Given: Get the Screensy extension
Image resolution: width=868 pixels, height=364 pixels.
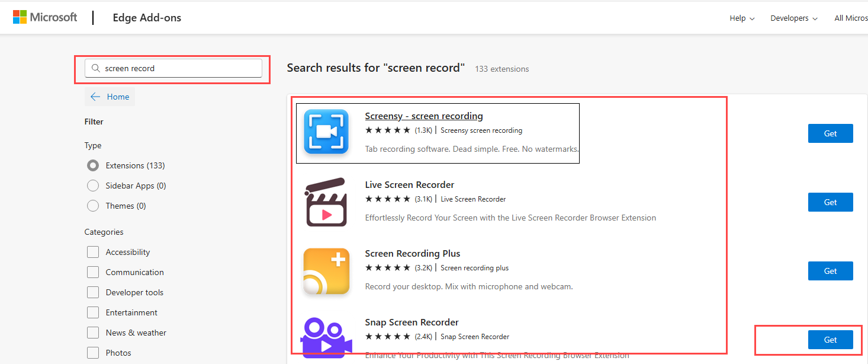Looking at the screenshot, I should click(x=830, y=133).
